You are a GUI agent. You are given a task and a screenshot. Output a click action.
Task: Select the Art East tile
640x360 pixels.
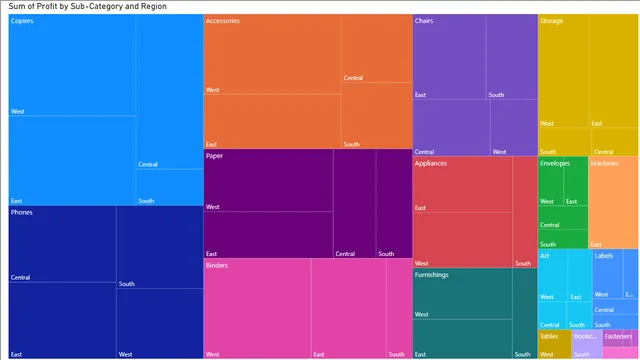(x=580, y=276)
